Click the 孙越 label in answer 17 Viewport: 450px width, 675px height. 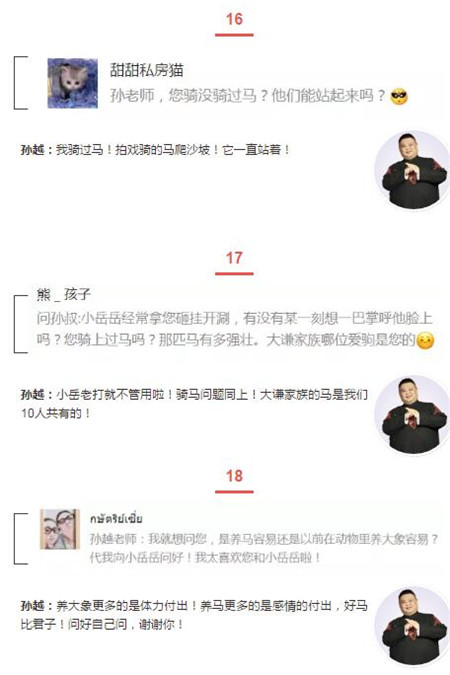click(34, 395)
